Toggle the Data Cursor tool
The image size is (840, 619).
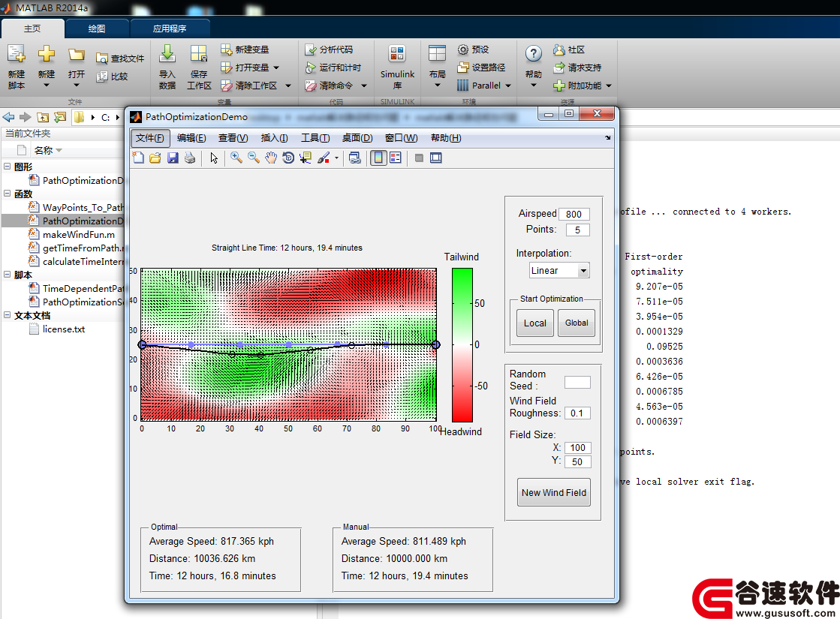(x=306, y=158)
